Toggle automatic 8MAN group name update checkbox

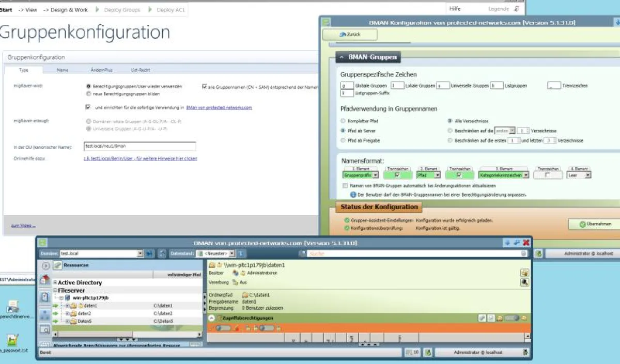click(345, 185)
